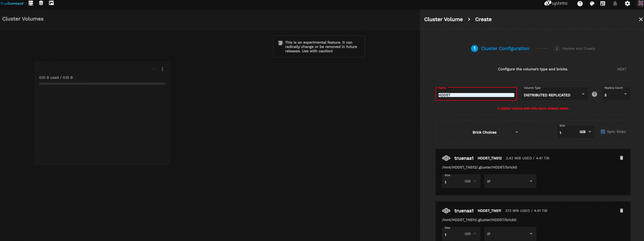The width and height of the screenshot is (644, 241).
Task: Open HDD5T_TNS12 brick GiB unit dropdown
Action: (x=470, y=181)
